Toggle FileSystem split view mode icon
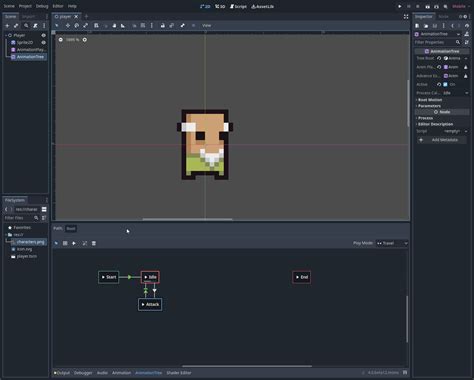 tap(44, 209)
